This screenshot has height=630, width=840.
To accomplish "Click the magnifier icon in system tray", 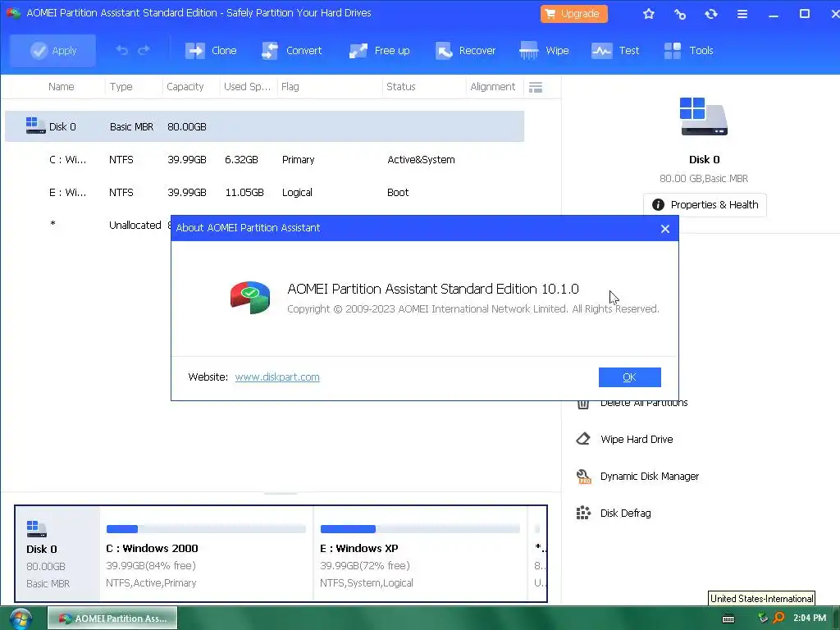I will [778, 619].
